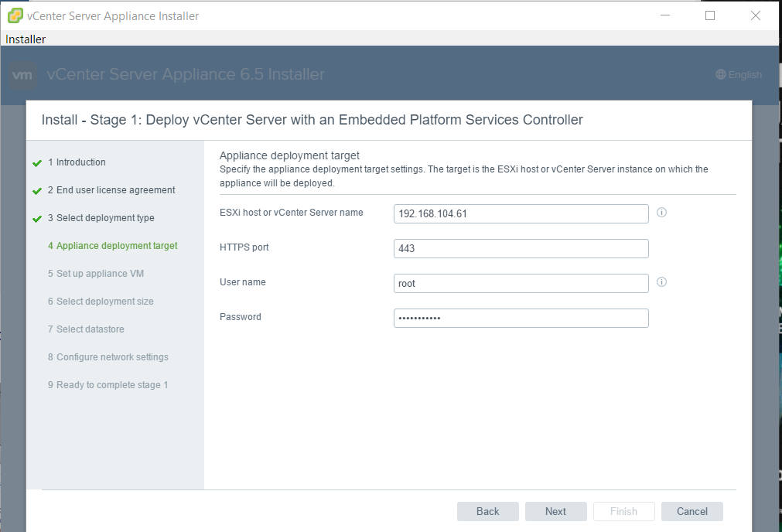
Task: Click step 5 Set up appliance VM
Action: (x=96, y=274)
